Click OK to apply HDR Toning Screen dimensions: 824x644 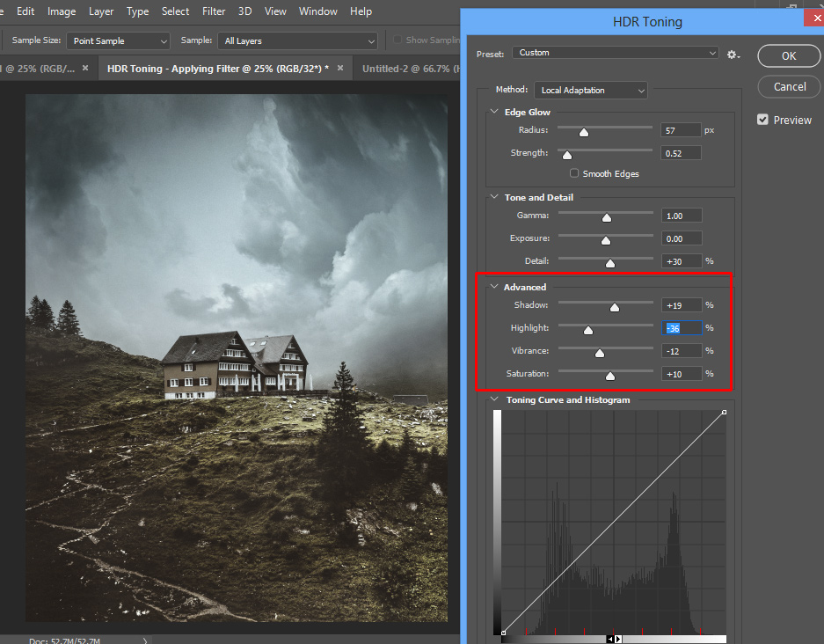[x=788, y=55]
